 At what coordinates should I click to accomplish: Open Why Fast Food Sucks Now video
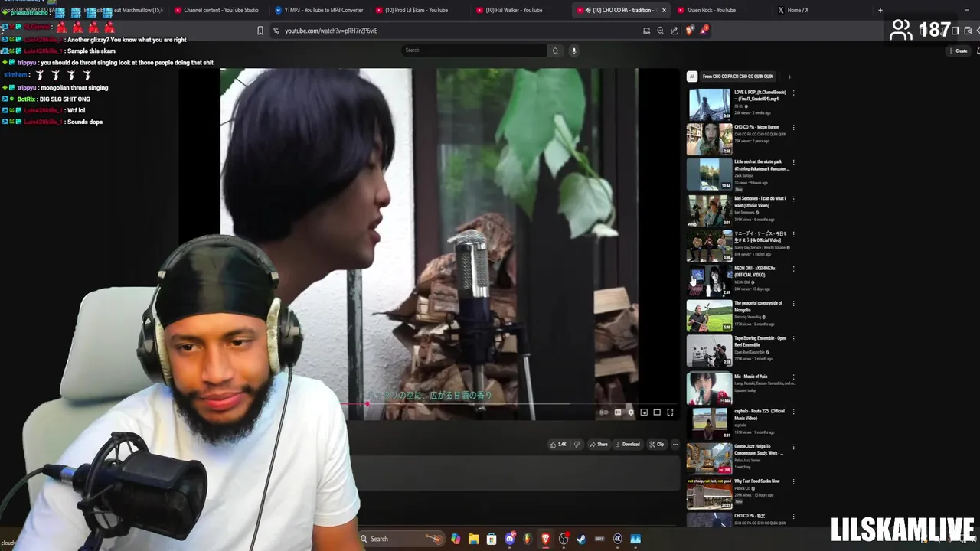point(709,494)
